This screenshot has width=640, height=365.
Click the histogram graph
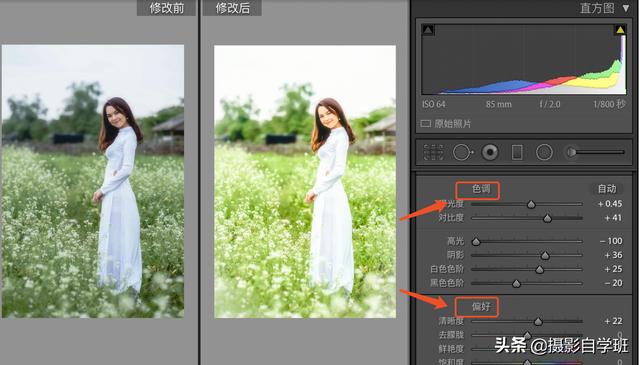[x=524, y=60]
